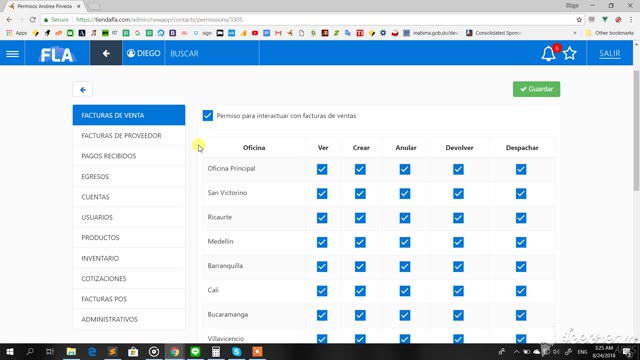The width and height of the screenshot is (640, 360).
Task: Select FACTURAS DE VENTA section
Action: tap(129, 115)
